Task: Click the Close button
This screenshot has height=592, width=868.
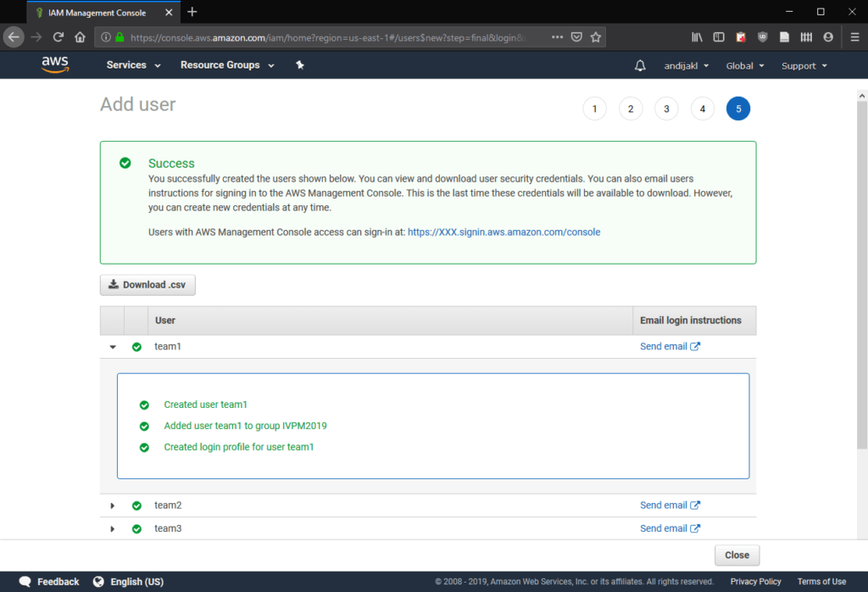Action: point(737,556)
